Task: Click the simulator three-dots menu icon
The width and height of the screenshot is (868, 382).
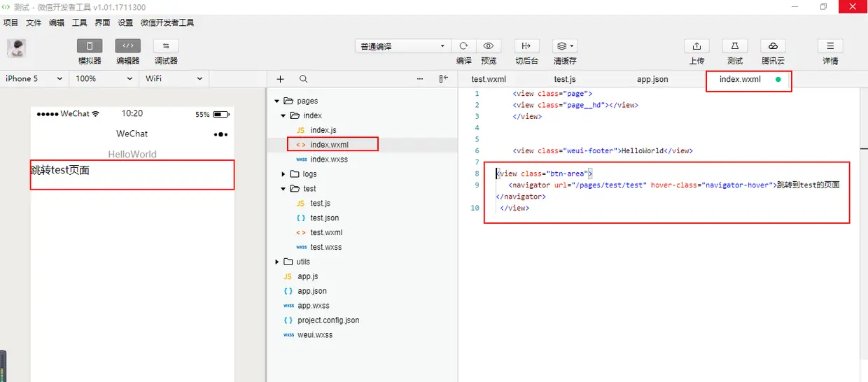Action: click(220, 134)
